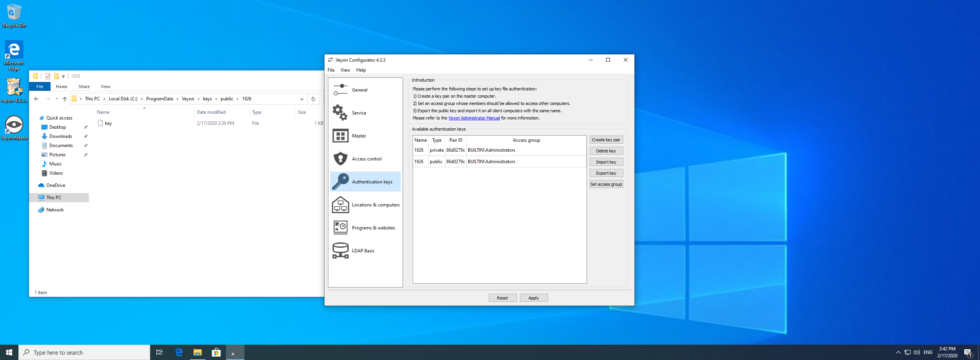This screenshot has height=360, width=980.
Task: Open the notification center icon
Action: [968, 352]
